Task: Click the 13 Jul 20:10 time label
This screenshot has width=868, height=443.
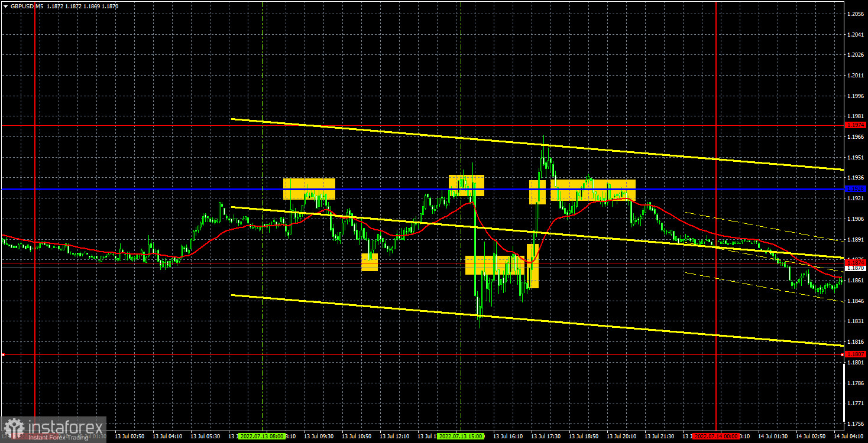Action: coord(621,437)
